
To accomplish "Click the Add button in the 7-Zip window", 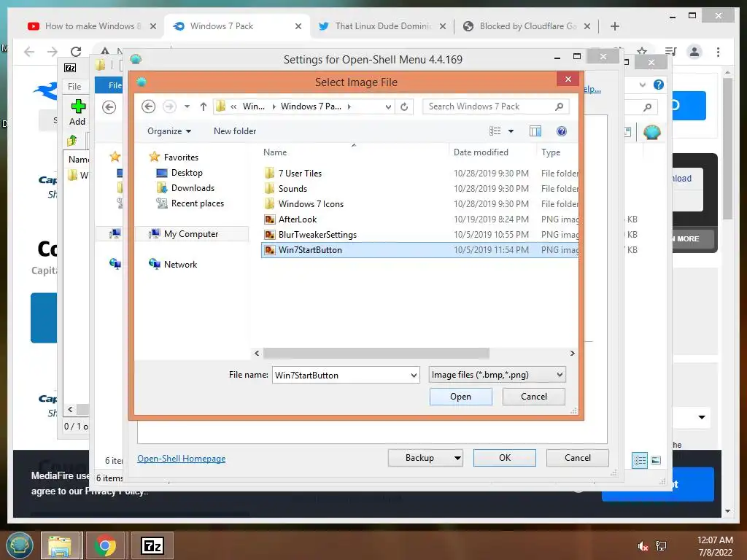I will (x=77, y=112).
